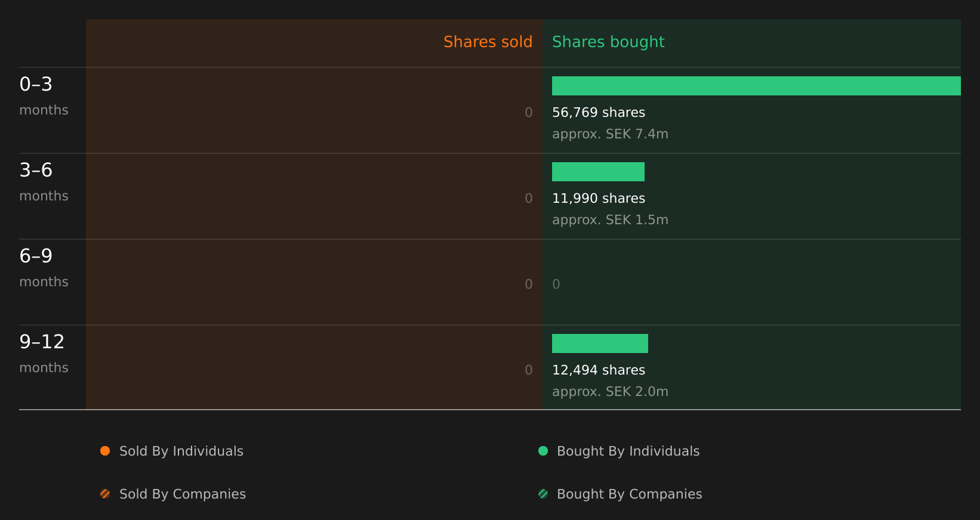Click the striped Sold By Companies legend icon

coord(105,494)
